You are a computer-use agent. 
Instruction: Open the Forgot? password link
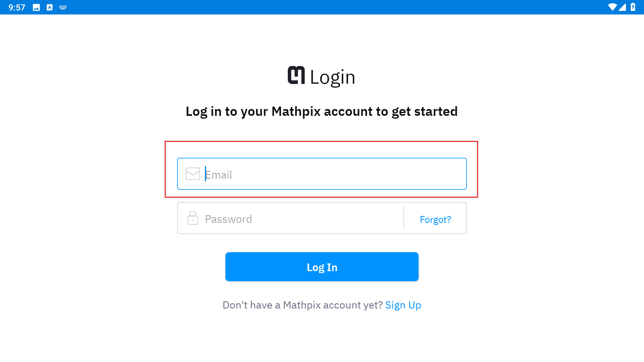point(436,220)
